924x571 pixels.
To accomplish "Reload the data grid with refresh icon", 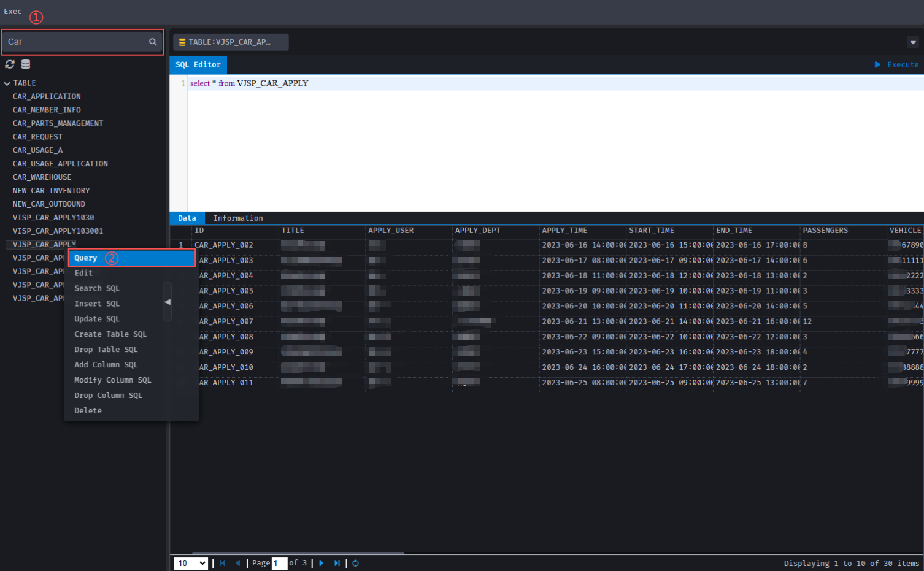I will 355,563.
